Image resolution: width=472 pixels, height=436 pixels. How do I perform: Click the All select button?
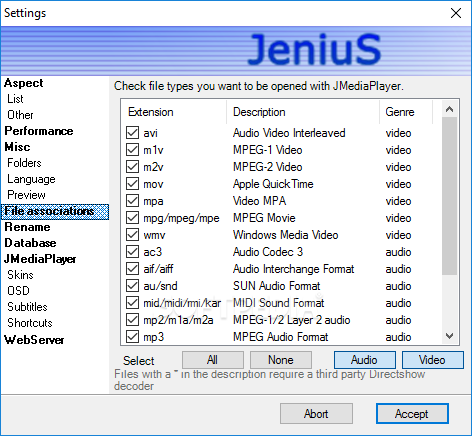(213, 360)
